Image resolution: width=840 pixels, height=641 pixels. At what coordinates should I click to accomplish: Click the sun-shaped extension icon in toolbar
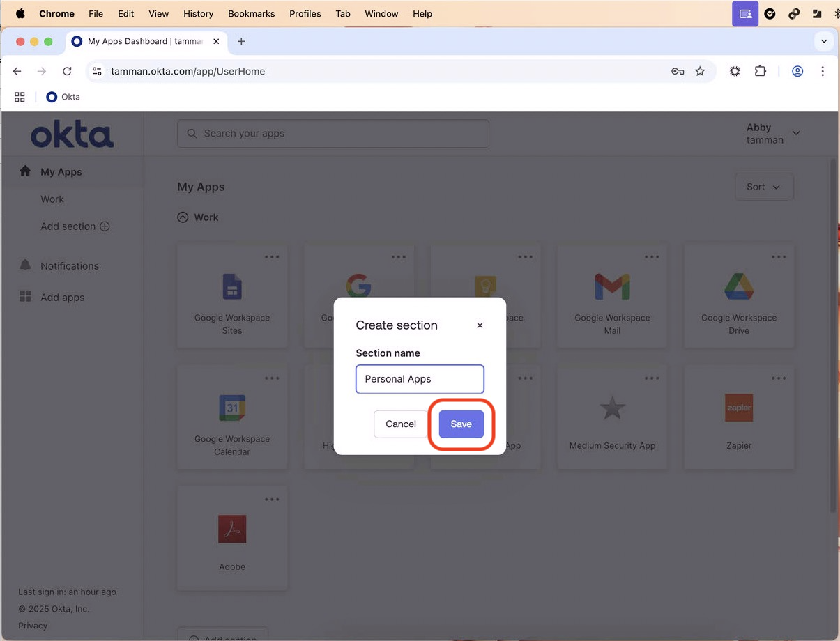coord(735,71)
